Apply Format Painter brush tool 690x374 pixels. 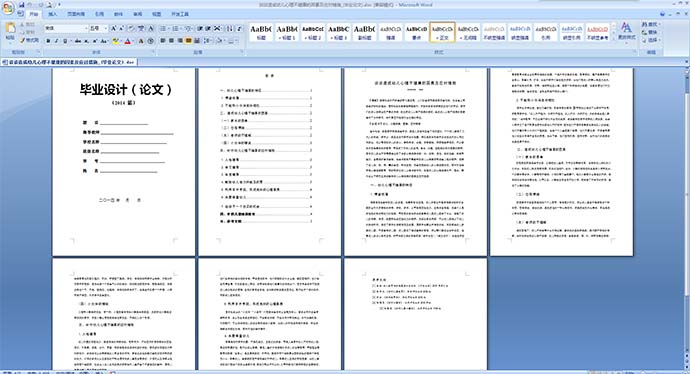click(x=29, y=40)
